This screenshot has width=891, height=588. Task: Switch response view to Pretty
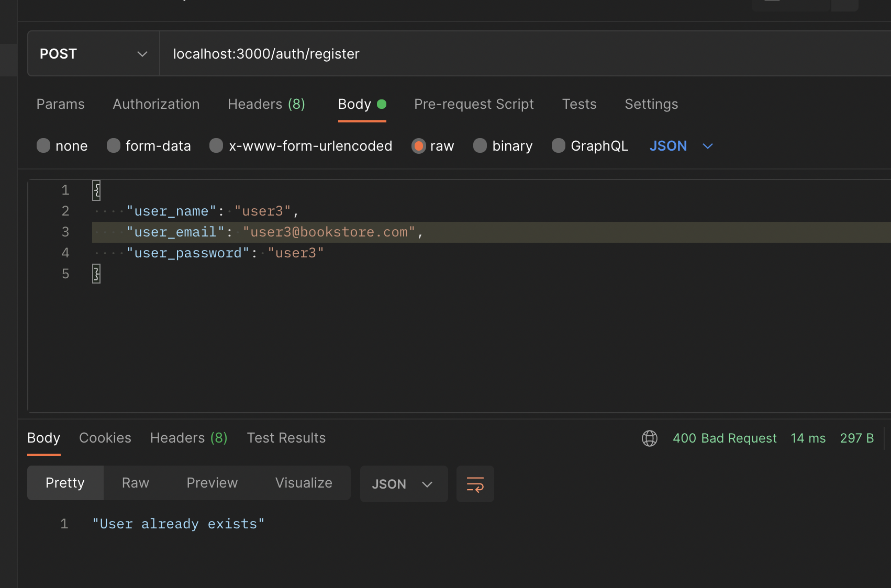(65, 483)
